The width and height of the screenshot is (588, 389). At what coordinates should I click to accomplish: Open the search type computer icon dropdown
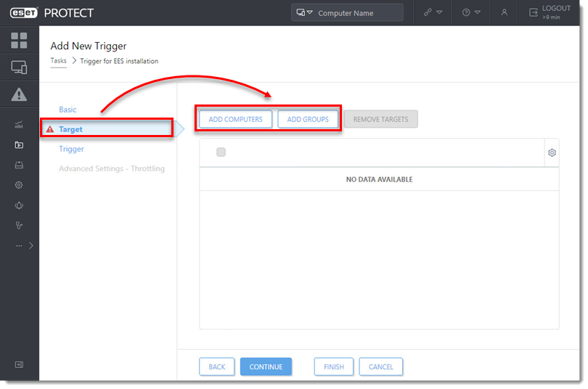304,12
